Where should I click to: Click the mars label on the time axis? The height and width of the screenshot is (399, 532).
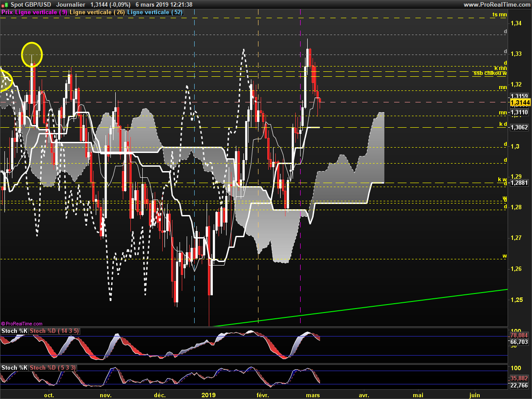[x=313, y=395]
